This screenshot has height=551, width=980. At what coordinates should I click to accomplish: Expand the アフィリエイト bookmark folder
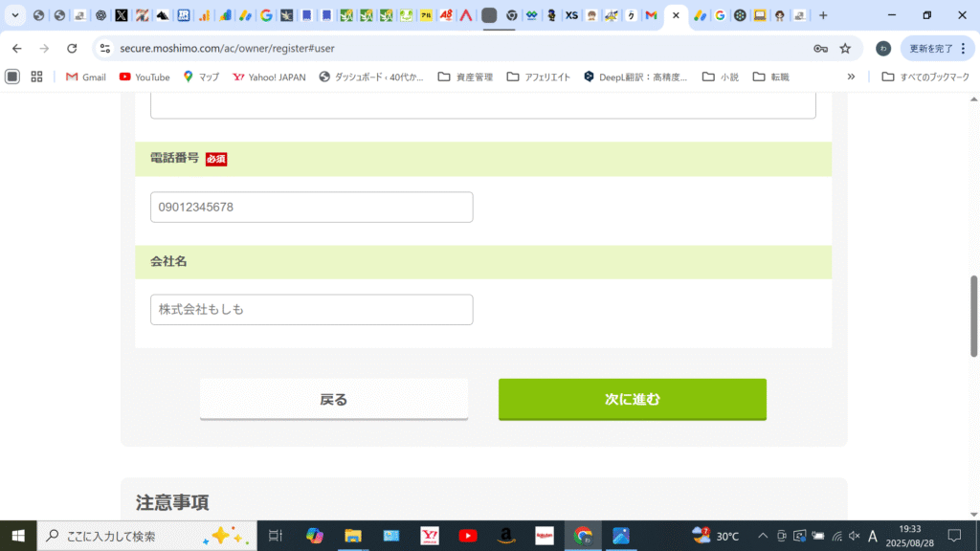538,77
